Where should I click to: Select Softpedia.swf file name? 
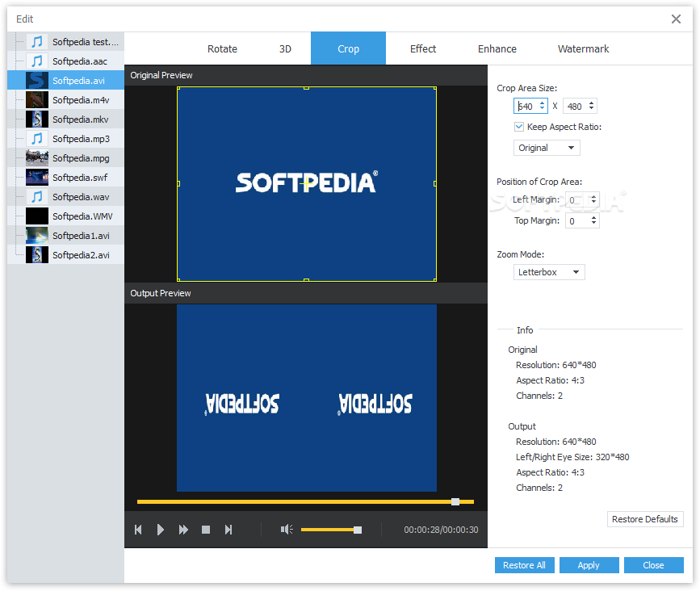[80, 178]
